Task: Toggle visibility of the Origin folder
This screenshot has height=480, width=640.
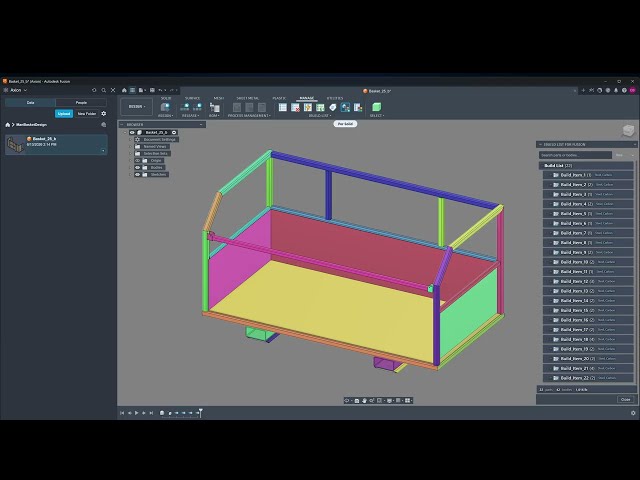Action: coord(138,160)
